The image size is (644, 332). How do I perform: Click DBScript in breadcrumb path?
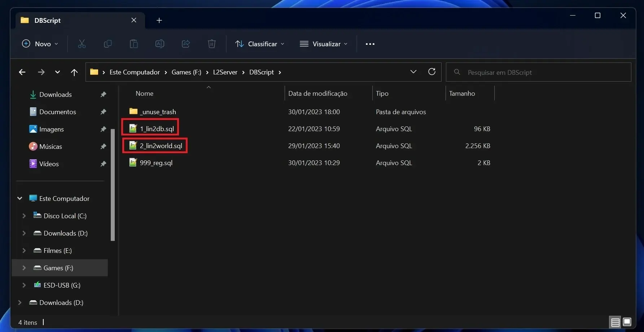262,72
